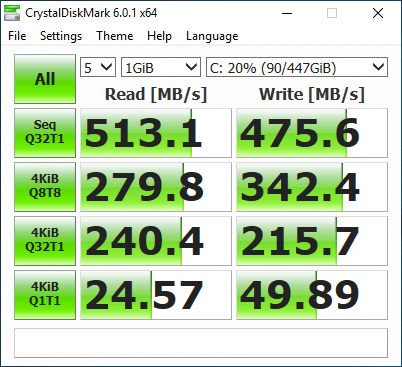
Task: Click the 4KiB Q1T1 write result 49.89
Action: point(312,295)
